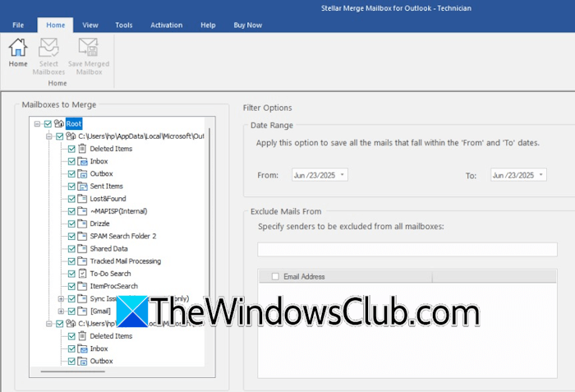The height and width of the screenshot is (392, 575).
Task: Collapse the second mailbox path node
Action: [x=48, y=324]
